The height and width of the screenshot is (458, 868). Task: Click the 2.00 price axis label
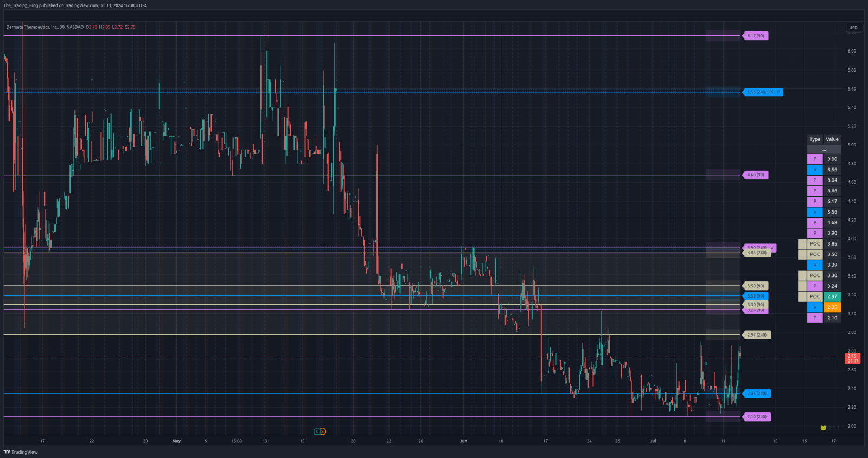click(x=852, y=427)
